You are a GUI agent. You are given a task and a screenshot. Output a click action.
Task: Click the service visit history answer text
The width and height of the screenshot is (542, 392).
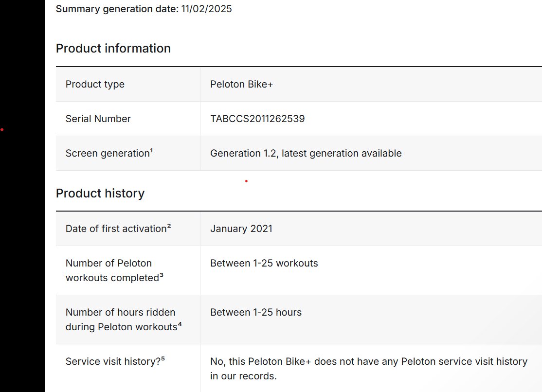[369, 369]
